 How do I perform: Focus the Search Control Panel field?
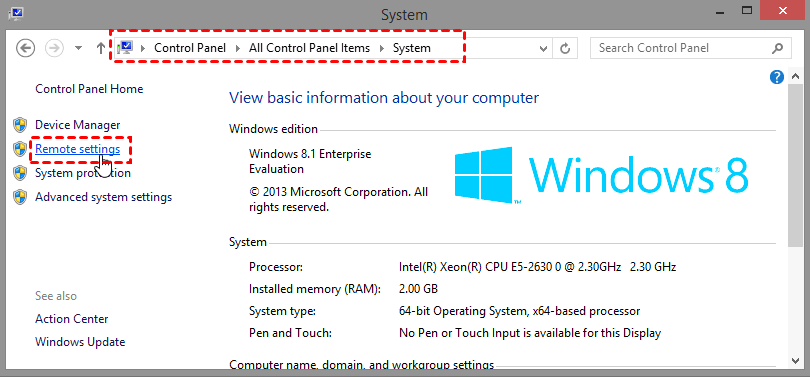pyautogui.click(x=681, y=49)
